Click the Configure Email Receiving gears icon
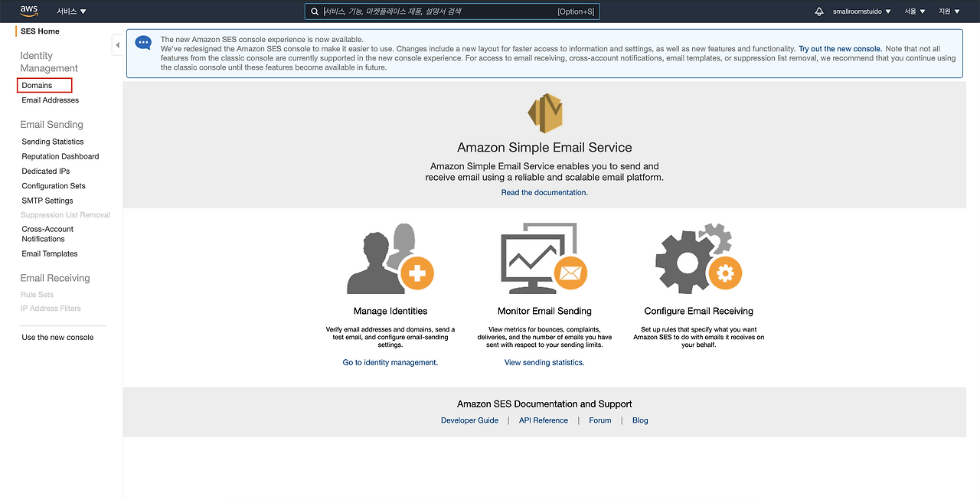980x500 pixels. 698,258
